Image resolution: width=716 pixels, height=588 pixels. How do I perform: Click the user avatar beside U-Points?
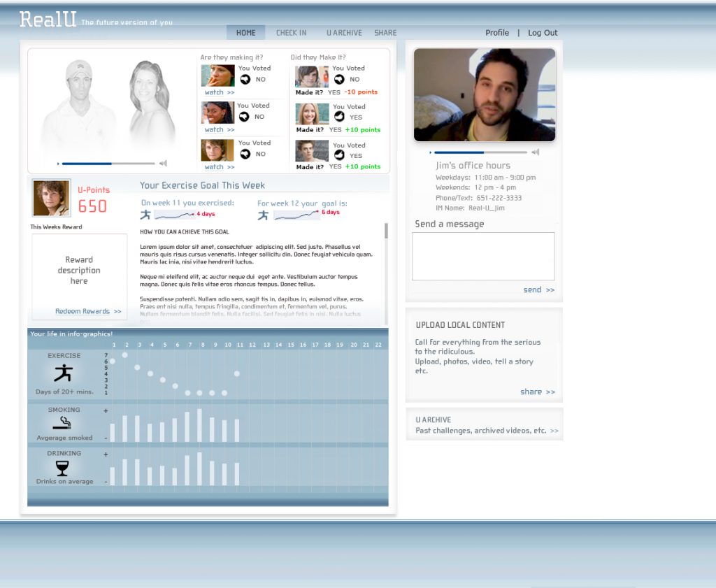point(51,199)
